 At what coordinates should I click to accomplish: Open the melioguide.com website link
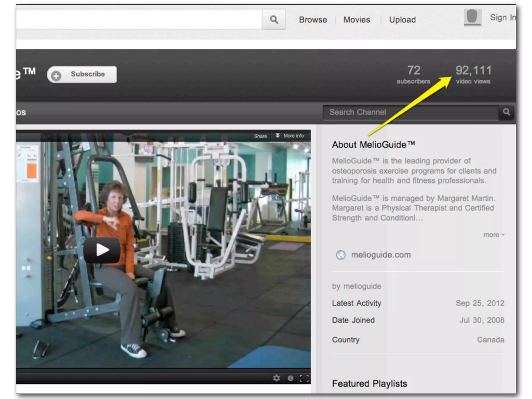381,255
